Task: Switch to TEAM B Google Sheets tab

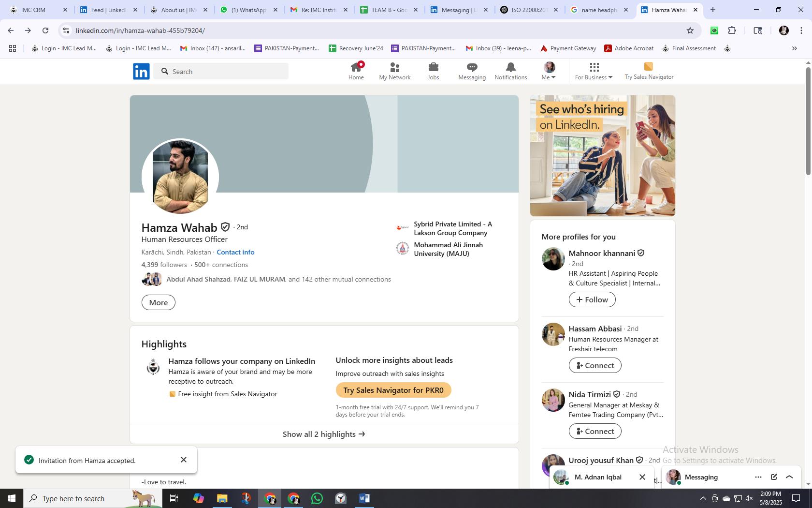Action: point(389,10)
